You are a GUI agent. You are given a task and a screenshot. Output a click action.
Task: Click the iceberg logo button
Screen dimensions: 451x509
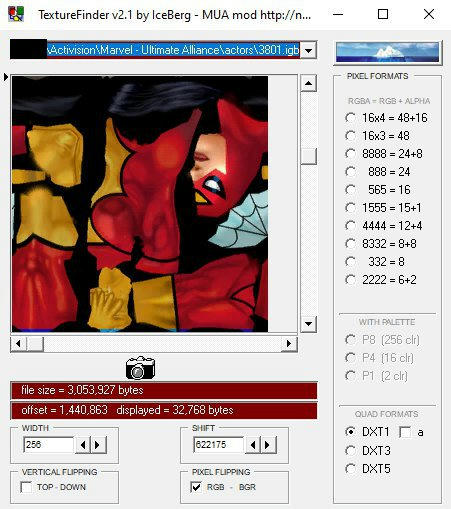point(388,52)
